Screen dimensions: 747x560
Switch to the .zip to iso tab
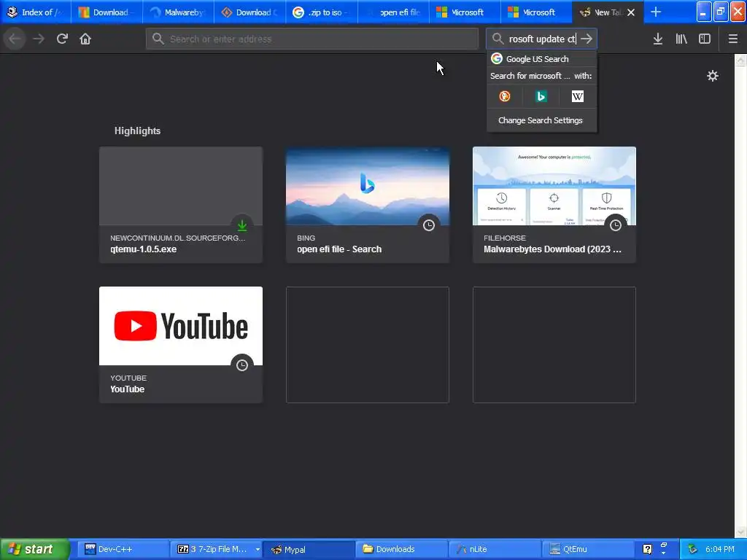pos(322,12)
